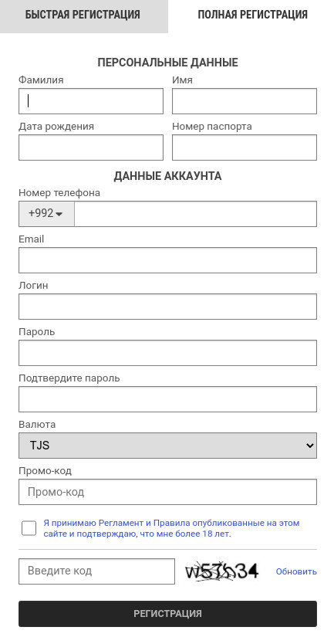Select the Дата рождения field
This screenshot has height=644, width=334.
pyautogui.click(x=91, y=147)
